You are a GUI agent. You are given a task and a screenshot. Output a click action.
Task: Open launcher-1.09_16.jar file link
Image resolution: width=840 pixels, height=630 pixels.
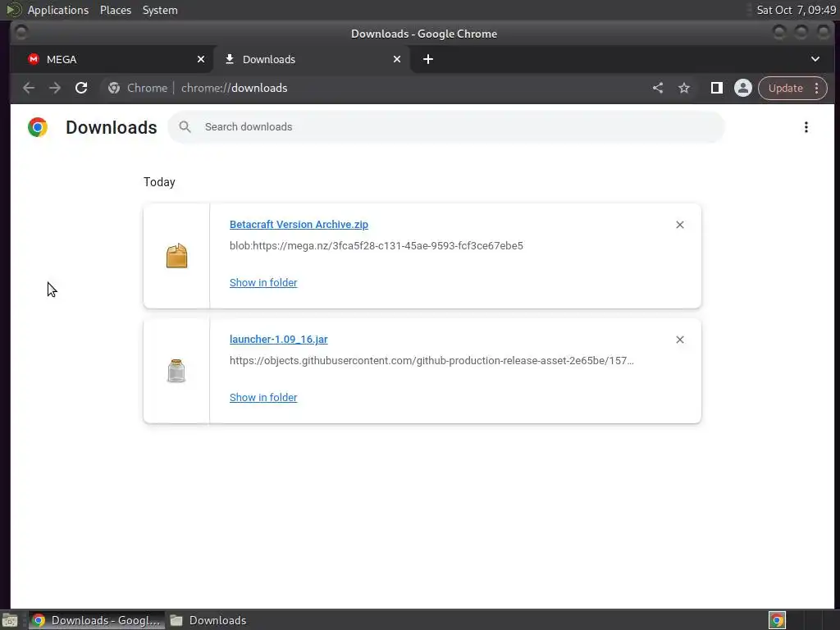(x=279, y=339)
